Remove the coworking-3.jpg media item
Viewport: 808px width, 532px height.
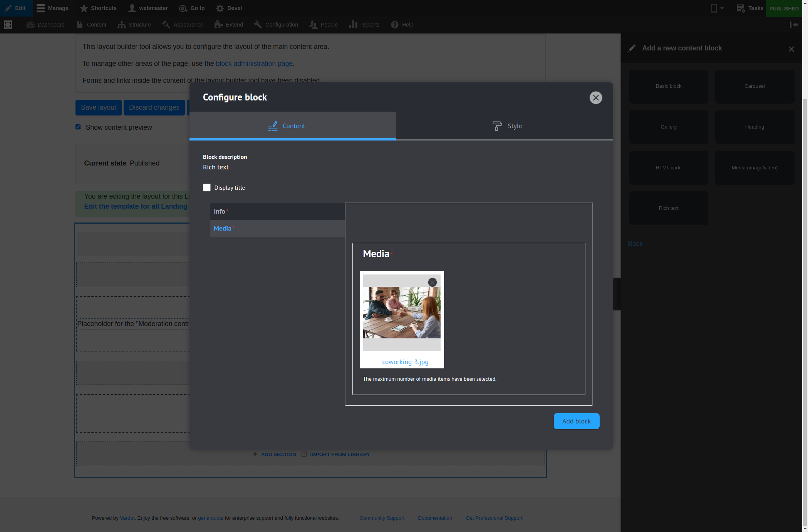pyautogui.click(x=432, y=282)
